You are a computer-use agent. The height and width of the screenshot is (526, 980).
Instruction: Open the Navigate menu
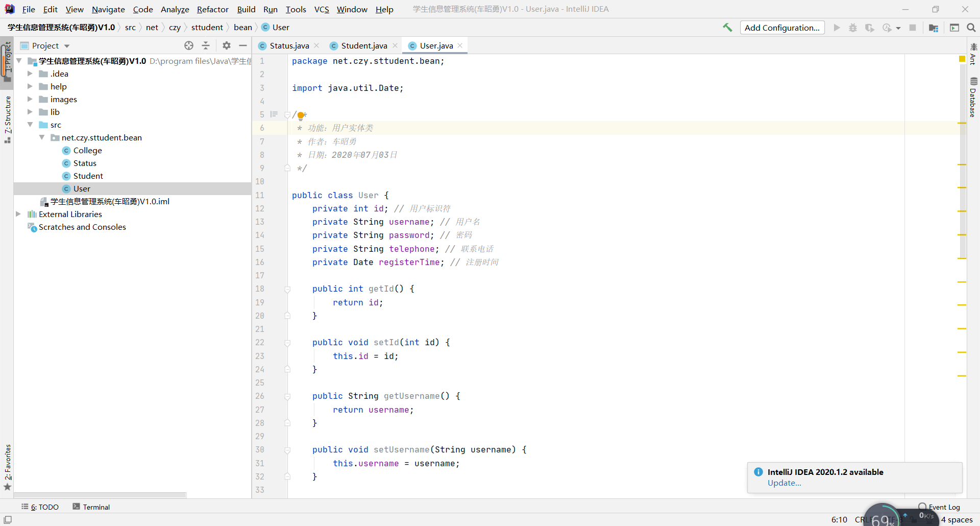click(x=108, y=9)
